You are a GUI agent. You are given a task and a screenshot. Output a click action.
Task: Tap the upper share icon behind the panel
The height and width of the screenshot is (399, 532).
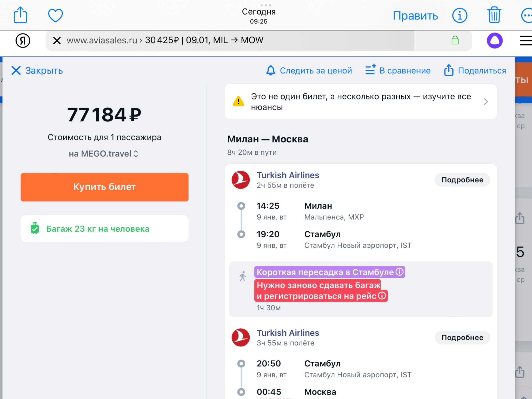point(520,218)
